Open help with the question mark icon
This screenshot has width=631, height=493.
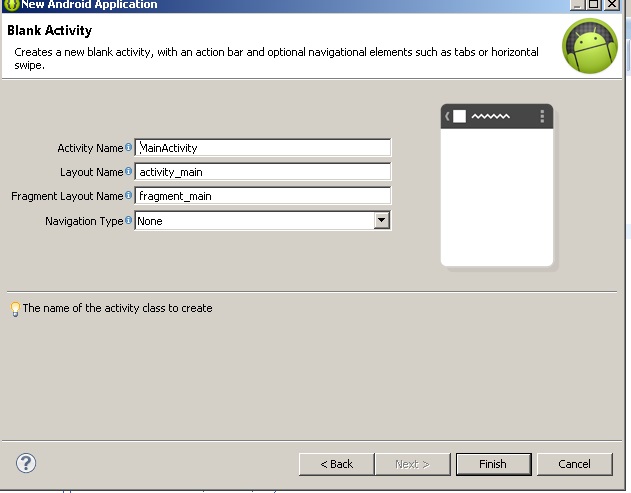26,463
